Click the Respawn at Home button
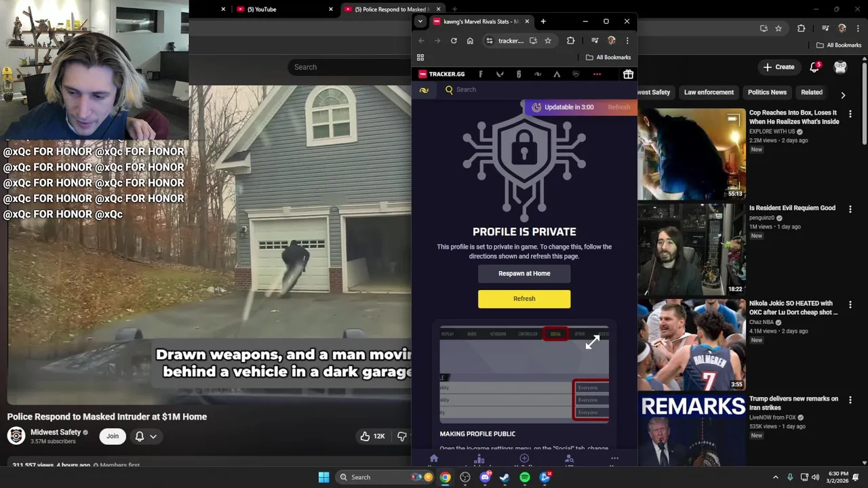868x488 pixels. click(x=524, y=274)
